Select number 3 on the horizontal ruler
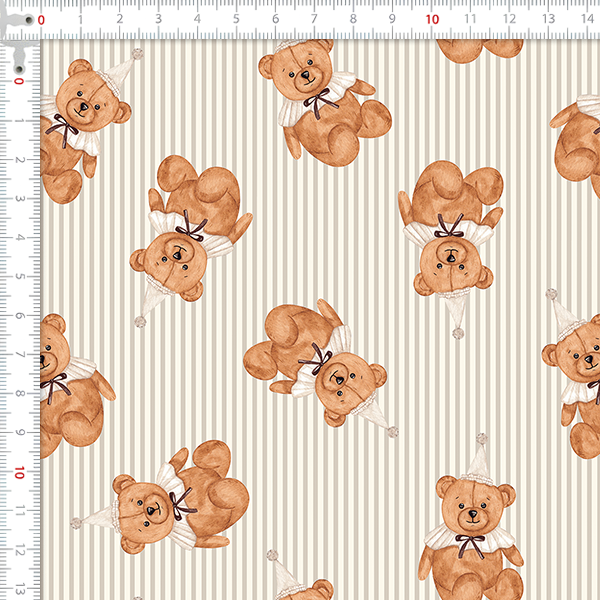This screenshot has height=600, width=600. (158, 19)
